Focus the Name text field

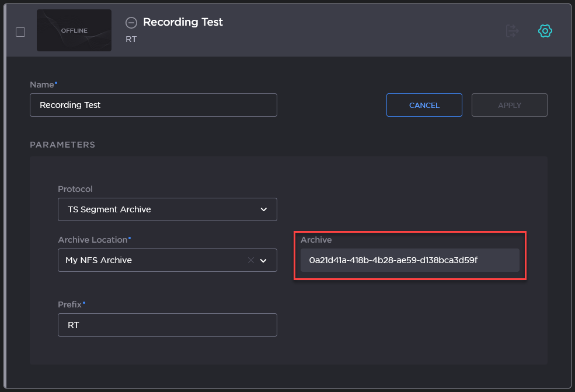pyautogui.click(x=153, y=105)
